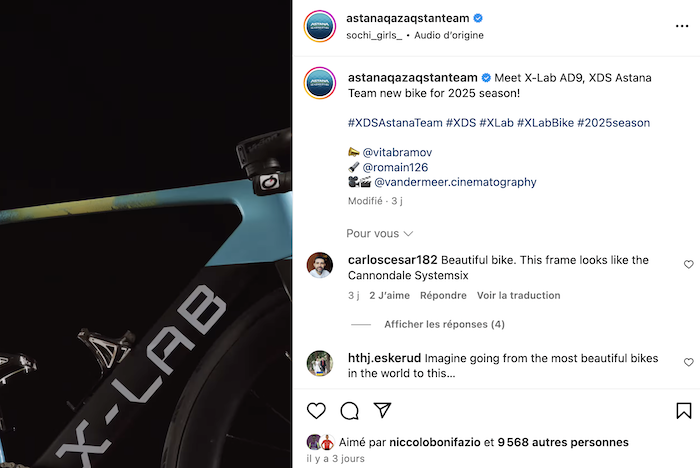Share post via paper plane icon
The width and height of the screenshot is (700, 468).
coord(382,410)
